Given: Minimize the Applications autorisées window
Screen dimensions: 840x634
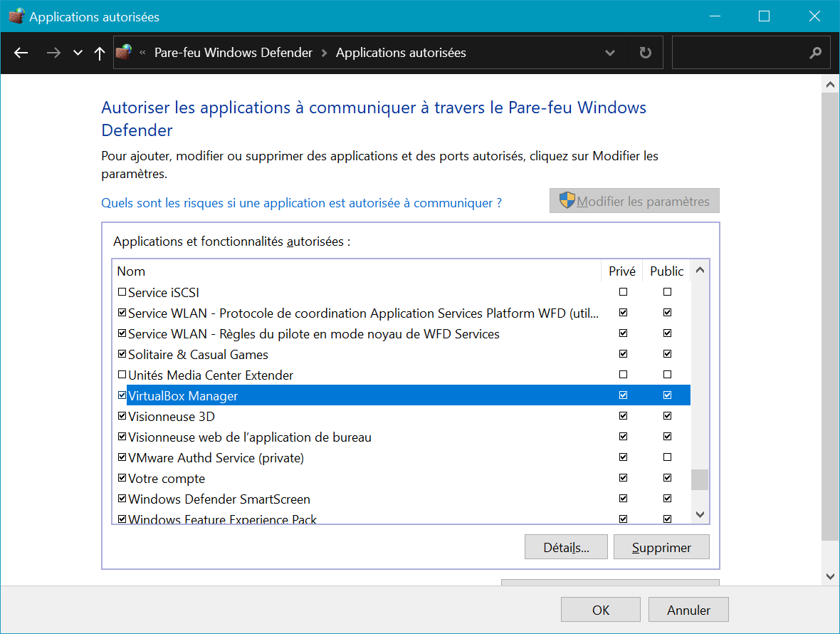Looking at the screenshot, I should (x=715, y=16).
